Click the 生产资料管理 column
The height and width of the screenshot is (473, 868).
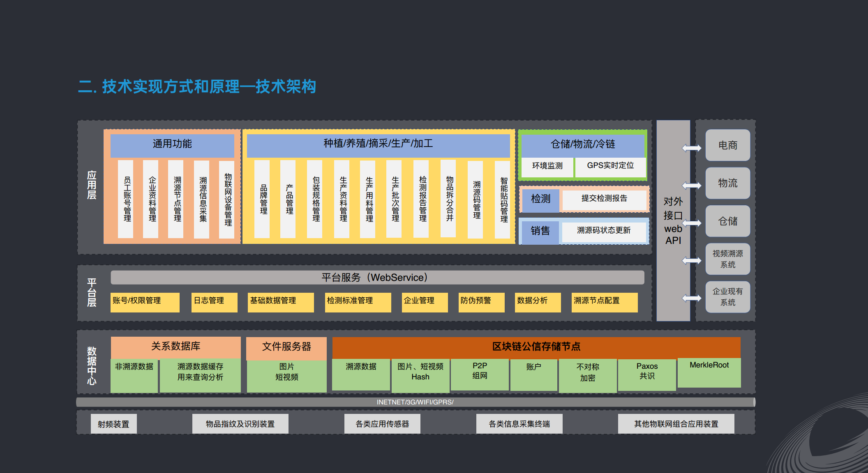[x=342, y=199]
